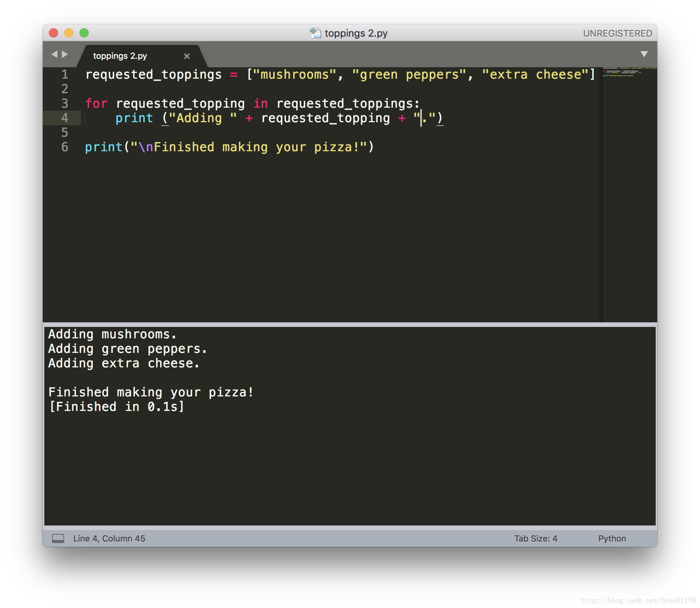Click the window title 'toppings 2.py'
700x608 pixels.
pyautogui.click(x=356, y=33)
